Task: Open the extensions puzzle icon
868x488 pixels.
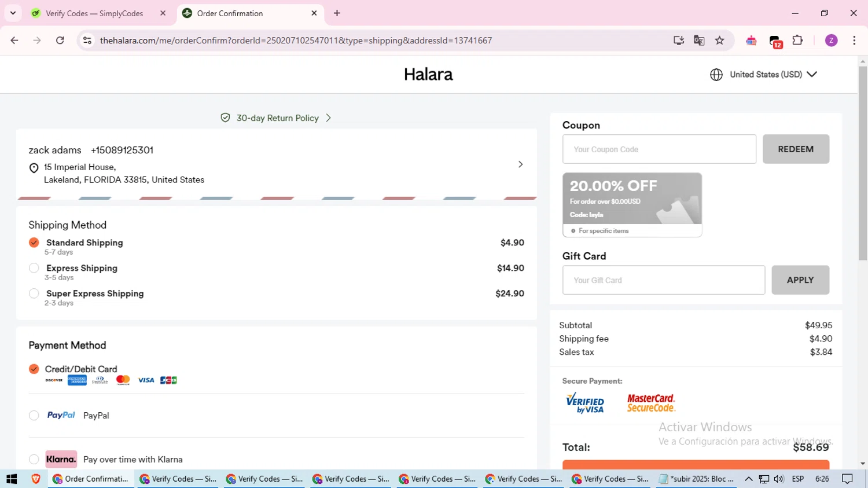Action: pyautogui.click(x=797, y=41)
